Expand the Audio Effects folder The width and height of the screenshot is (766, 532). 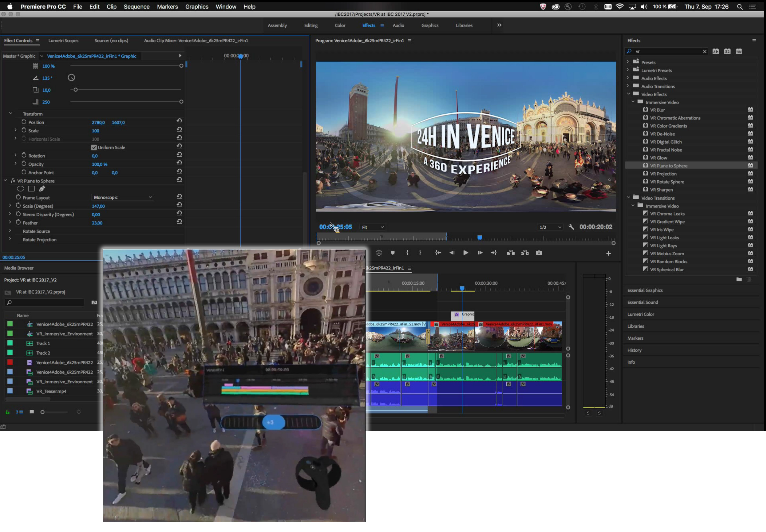click(x=628, y=78)
